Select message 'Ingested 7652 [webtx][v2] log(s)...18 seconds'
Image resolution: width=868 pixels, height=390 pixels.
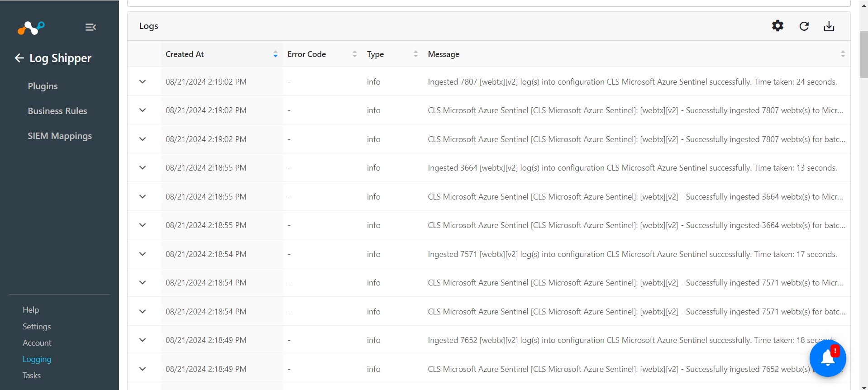click(x=632, y=340)
